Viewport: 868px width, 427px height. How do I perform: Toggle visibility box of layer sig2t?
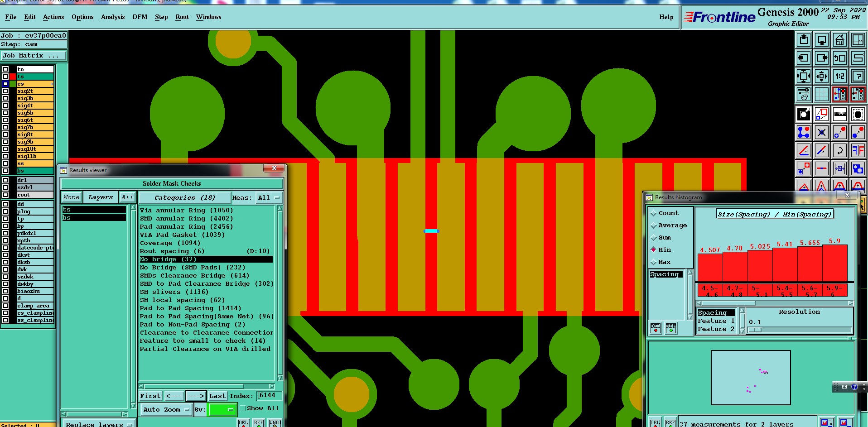[x=5, y=91]
